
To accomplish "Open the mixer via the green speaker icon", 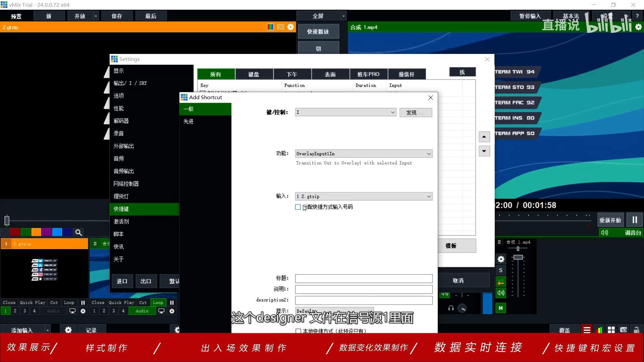I will click(605, 233).
